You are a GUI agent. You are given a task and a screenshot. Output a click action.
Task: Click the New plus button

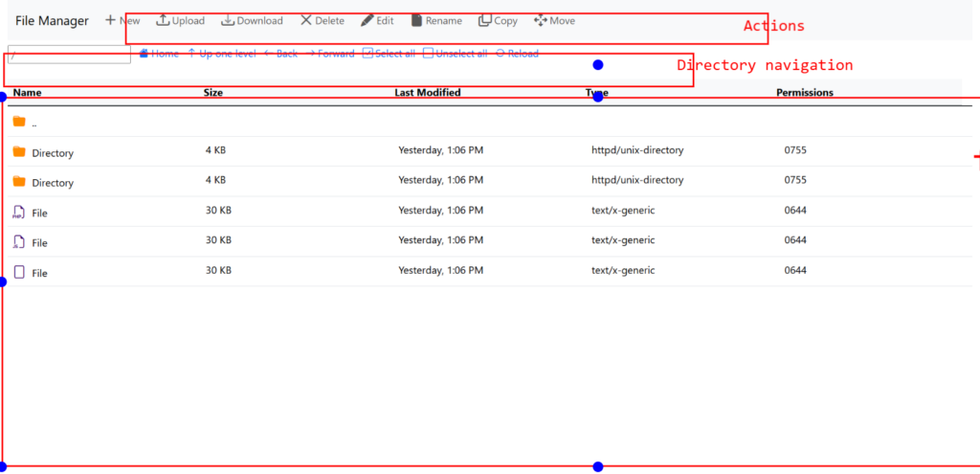pos(122,21)
